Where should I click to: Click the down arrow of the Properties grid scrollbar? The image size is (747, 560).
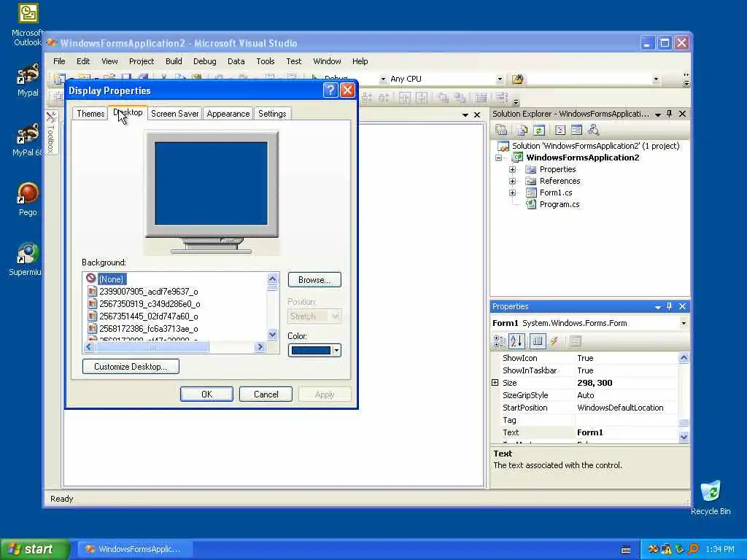[684, 437]
